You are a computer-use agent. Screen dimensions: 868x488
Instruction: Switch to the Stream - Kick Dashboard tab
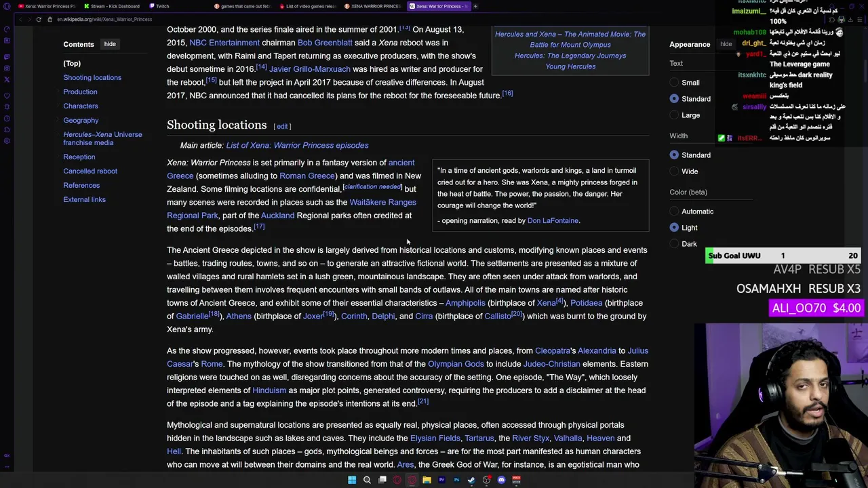(111, 6)
